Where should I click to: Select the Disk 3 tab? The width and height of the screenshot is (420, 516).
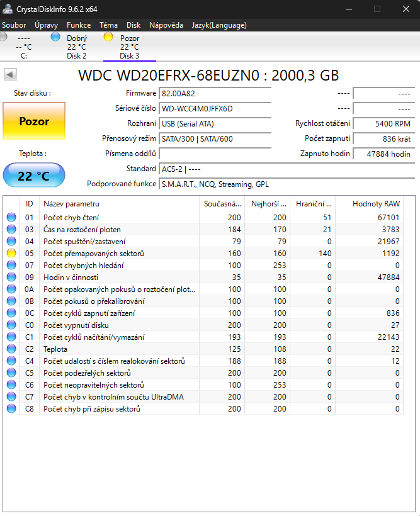pyautogui.click(x=130, y=47)
